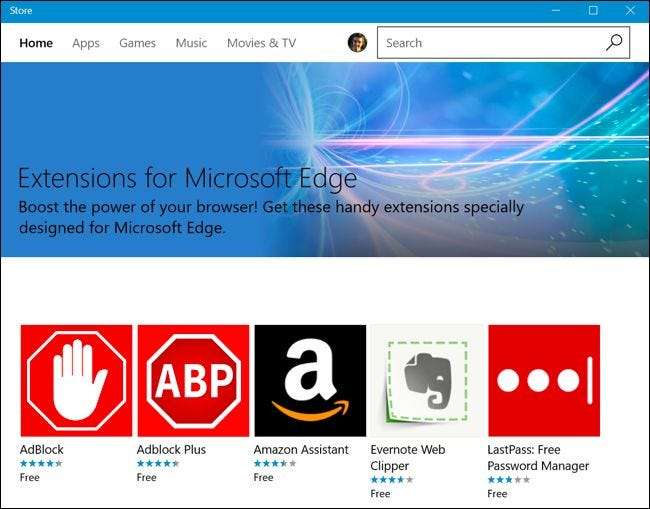
Task: Open the Evernote Web Clipper elephant icon
Action: [427, 381]
